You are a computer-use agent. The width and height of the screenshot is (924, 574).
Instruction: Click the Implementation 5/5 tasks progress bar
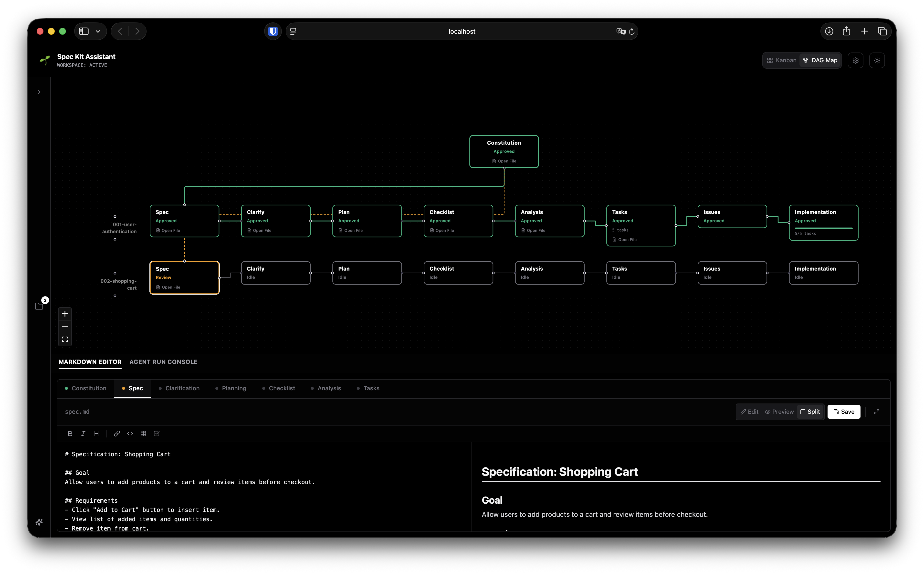(823, 228)
